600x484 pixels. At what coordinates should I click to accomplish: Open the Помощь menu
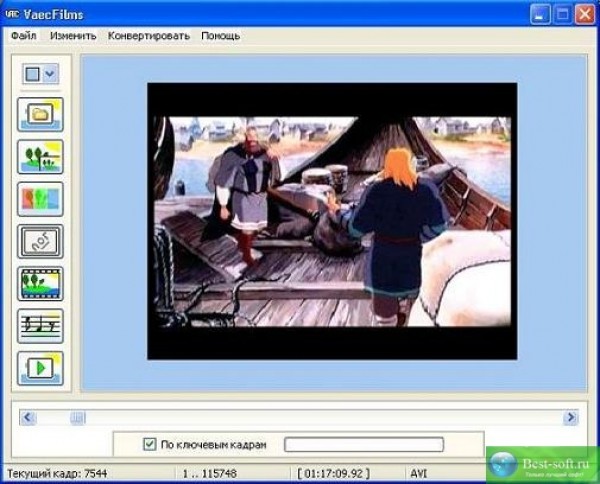[221, 36]
